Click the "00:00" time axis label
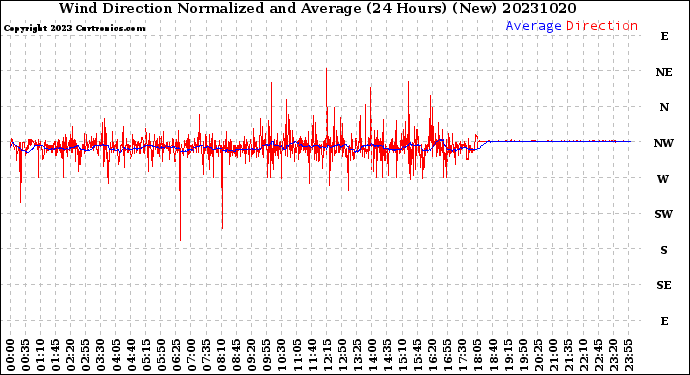This screenshot has height=375, width=690. (11, 355)
